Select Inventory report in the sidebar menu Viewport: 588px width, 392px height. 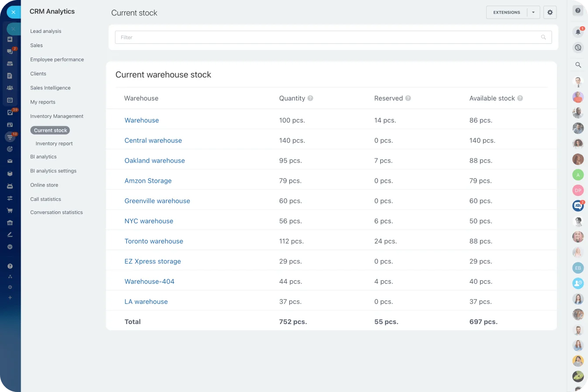click(54, 143)
